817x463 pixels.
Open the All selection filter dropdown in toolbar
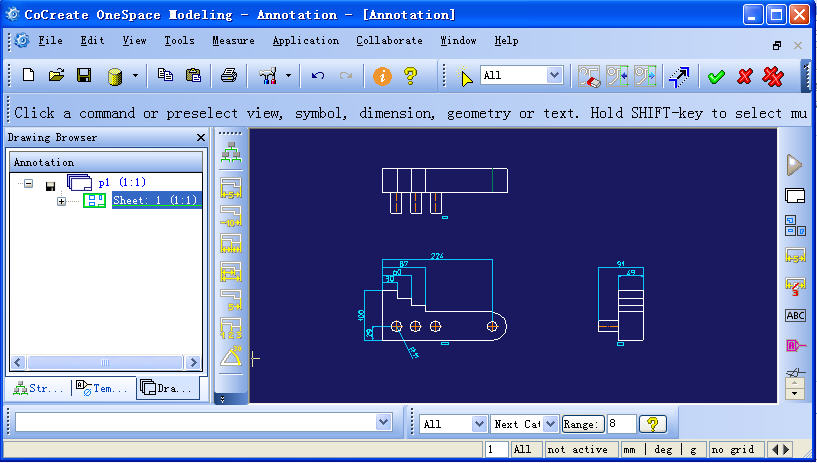coord(554,76)
